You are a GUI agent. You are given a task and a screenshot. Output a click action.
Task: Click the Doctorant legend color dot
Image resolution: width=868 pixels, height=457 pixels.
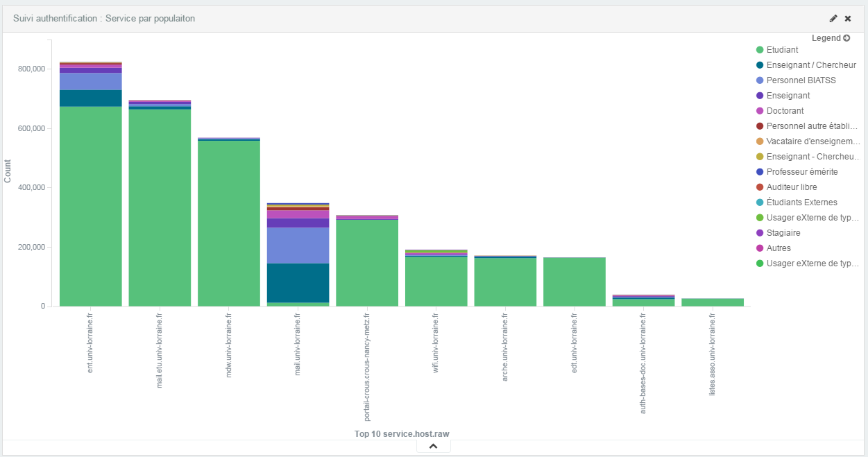pyautogui.click(x=760, y=111)
